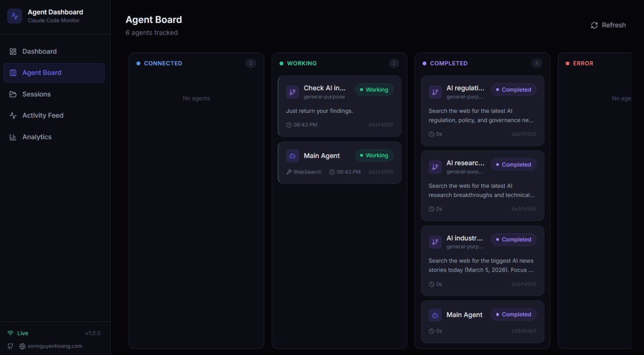The image size is (644, 355).
Task: Click the Wi-Fi icon next to Live
Action: [10, 333]
